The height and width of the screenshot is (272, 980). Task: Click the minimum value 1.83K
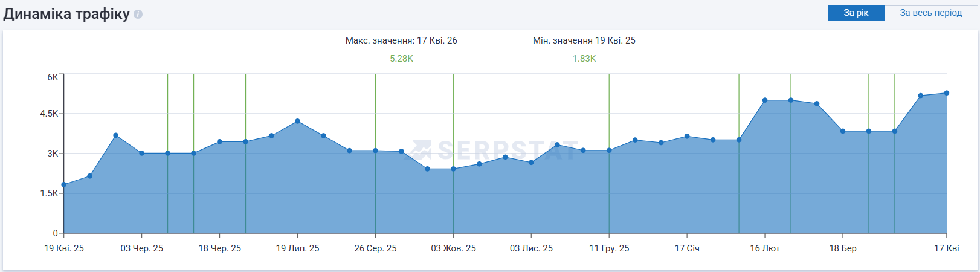point(584,59)
